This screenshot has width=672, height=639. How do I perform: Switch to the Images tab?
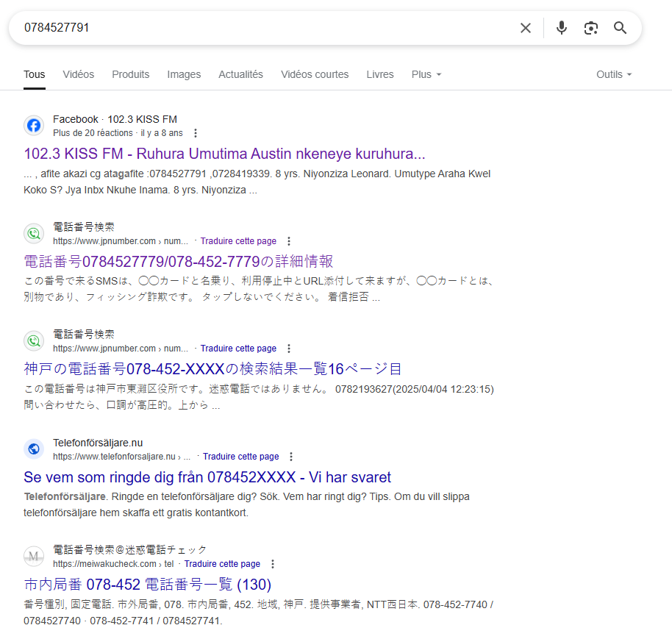click(x=184, y=74)
